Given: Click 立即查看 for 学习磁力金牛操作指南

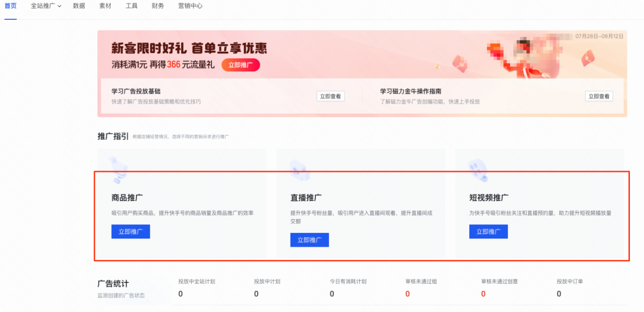Looking at the screenshot, I should click(x=599, y=96).
